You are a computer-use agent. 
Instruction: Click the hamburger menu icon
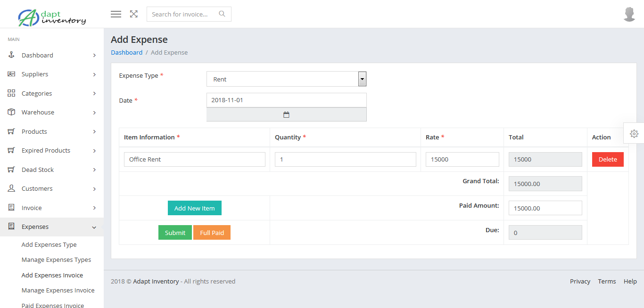click(x=116, y=14)
